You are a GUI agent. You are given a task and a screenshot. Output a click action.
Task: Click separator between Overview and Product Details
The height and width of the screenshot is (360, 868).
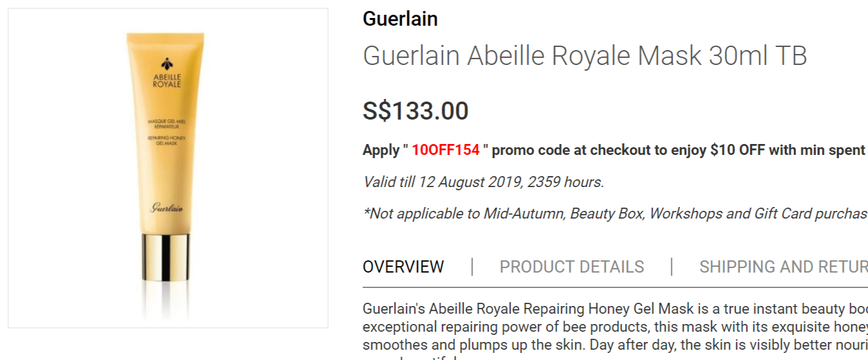tap(472, 267)
